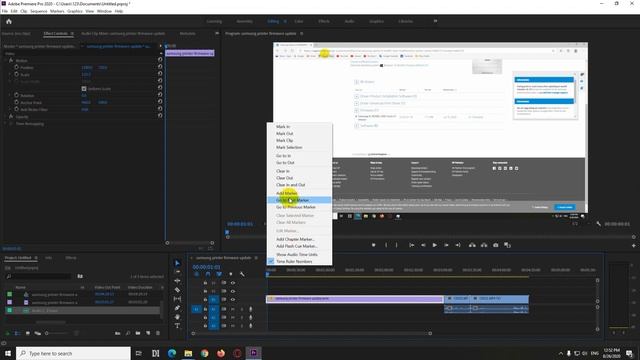Image resolution: width=640 pixels, height=360 pixels.
Task: Select the Hand tool
Action: coord(177,317)
